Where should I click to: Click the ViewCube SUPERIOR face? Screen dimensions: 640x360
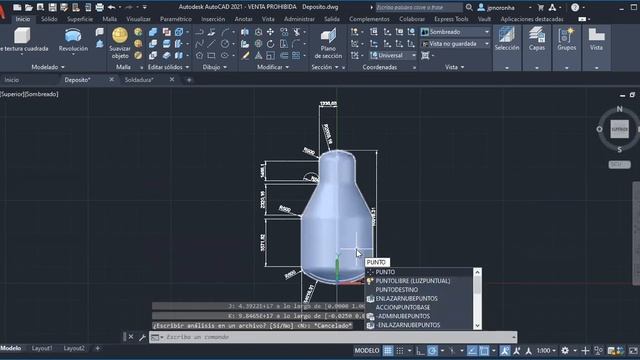pos(620,129)
